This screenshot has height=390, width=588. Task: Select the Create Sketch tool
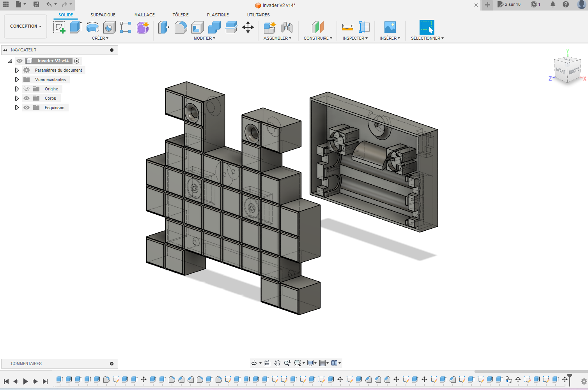59,27
